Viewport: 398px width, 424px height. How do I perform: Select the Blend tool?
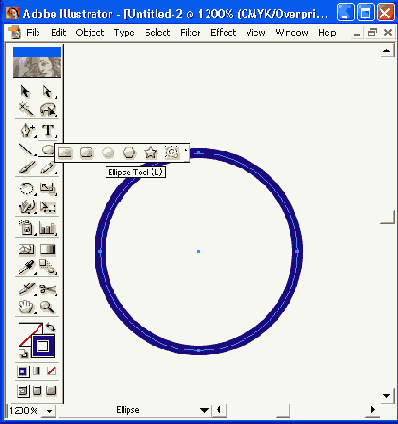click(x=48, y=267)
